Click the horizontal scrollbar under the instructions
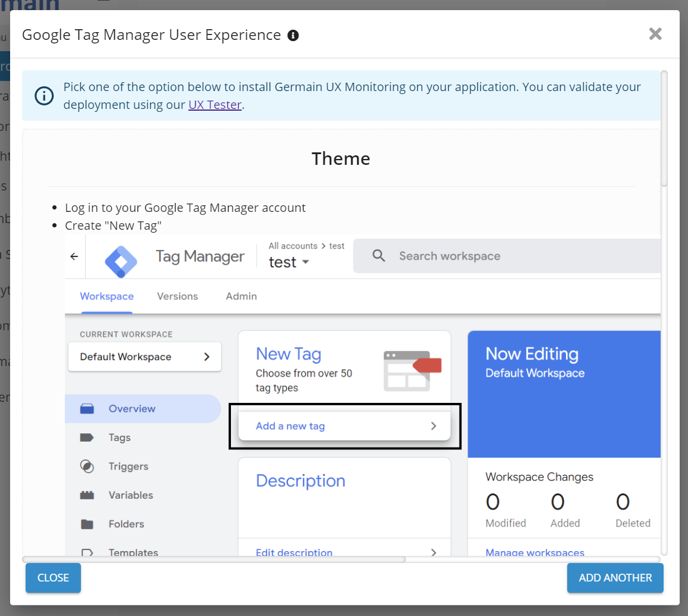Image resolution: width=688 pixels, height=616 pixels. click(214, 559)
